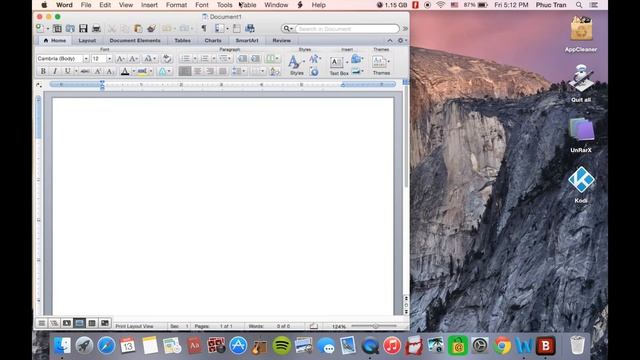Open the Insert menu in menu bar
The width and height of the screenshot is (640, 360).
point(149,5)
